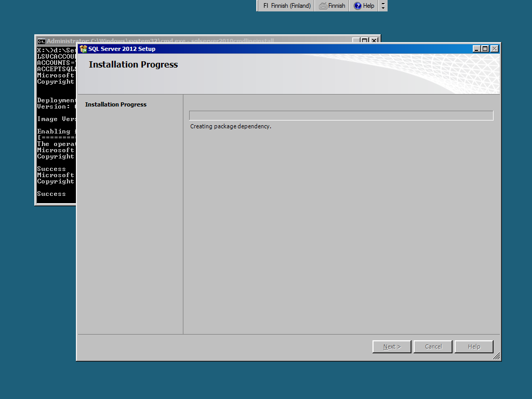Click the blue Help question mark icon
Viewport: 532px width, 399px height.
pyautogui.click(x=357, y=6)
